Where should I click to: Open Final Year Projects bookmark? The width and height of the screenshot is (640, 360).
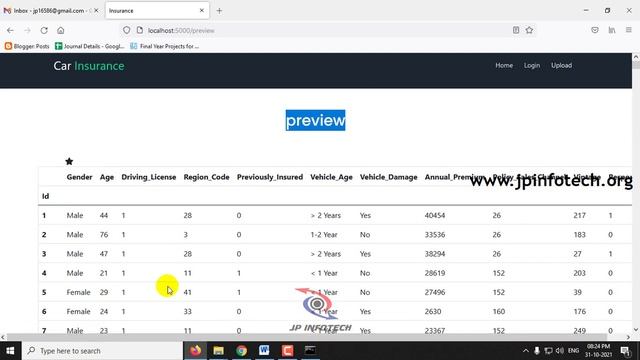click(x=164, y=46)
